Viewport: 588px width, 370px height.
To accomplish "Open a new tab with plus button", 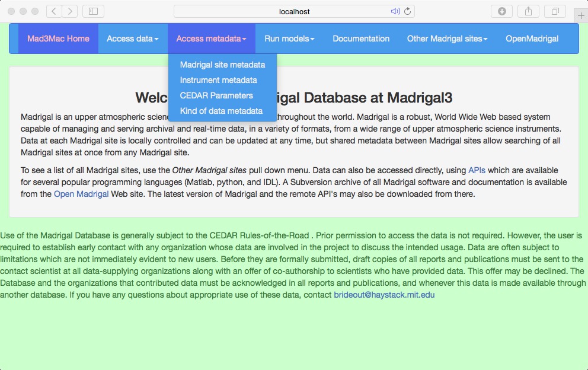I will point(580,15).
